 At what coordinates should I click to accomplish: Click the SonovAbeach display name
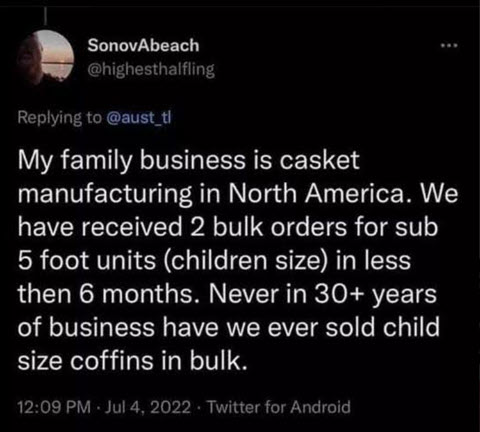[x=143, y=45]
